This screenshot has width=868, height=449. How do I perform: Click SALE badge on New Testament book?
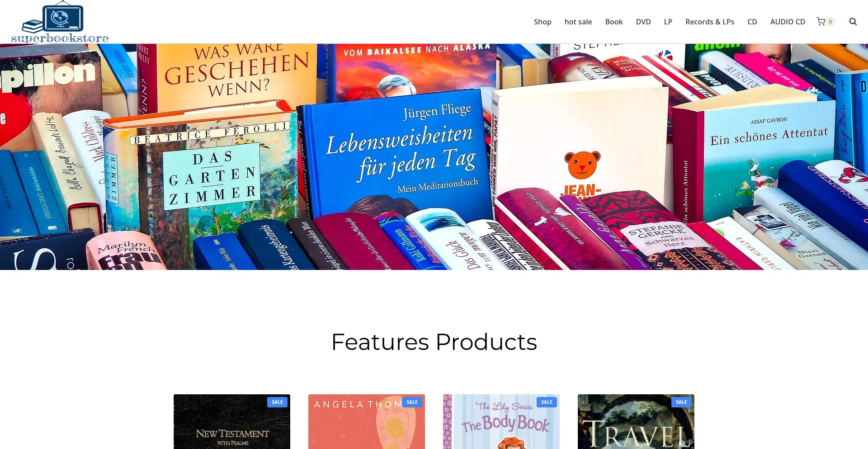coord(277,402)
